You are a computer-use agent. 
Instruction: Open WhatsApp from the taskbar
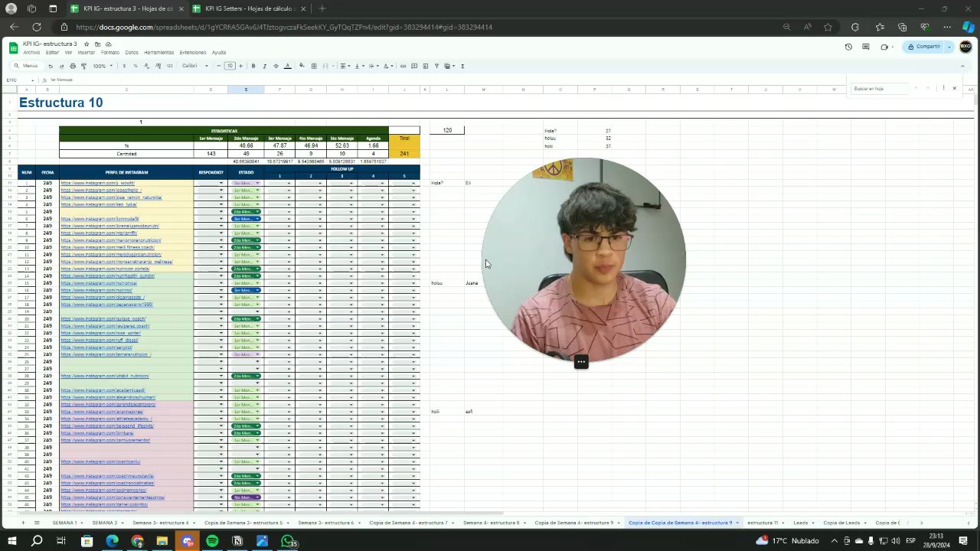288,541
